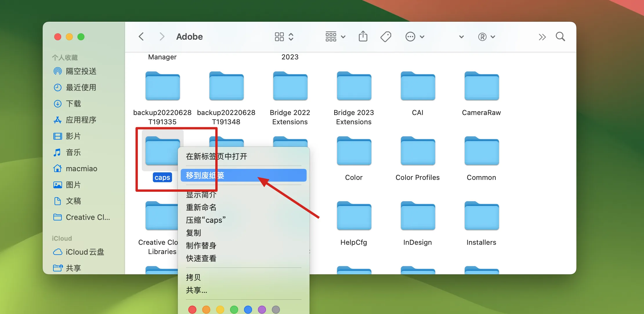This screenshot has height=314, width=644.
Task: Expand the group-by dropdown arrow
Action: point(343,37)
